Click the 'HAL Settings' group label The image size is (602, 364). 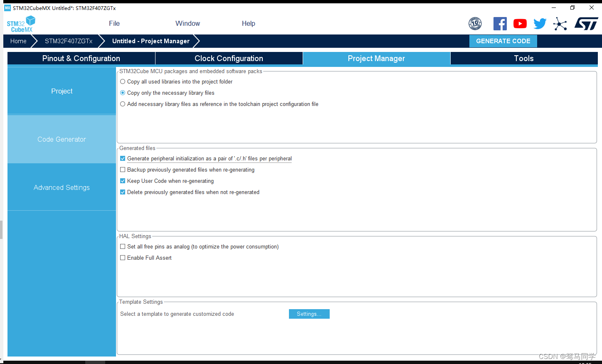pos(135,236)
